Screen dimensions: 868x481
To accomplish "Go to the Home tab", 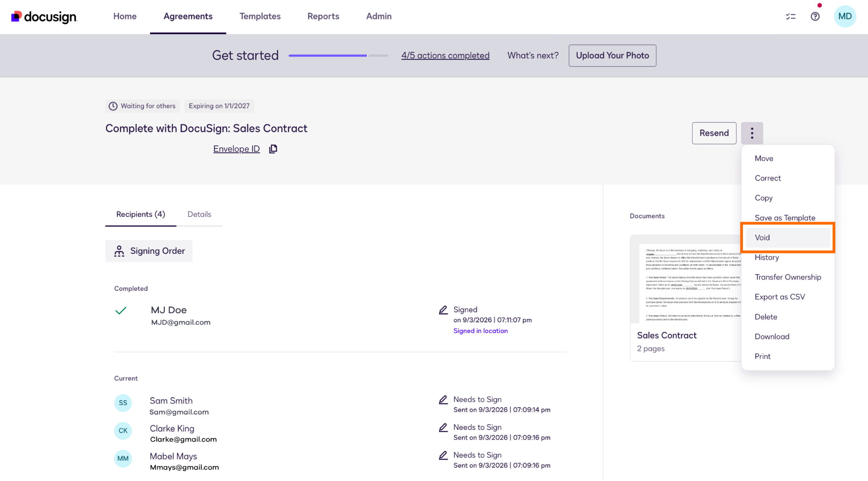I will click(x=125, y=16).
